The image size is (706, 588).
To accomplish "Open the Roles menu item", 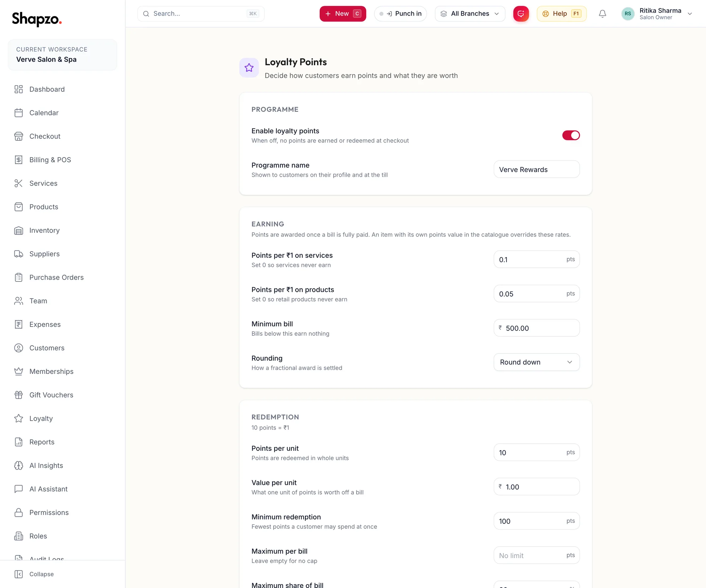I will pos(62,536).
